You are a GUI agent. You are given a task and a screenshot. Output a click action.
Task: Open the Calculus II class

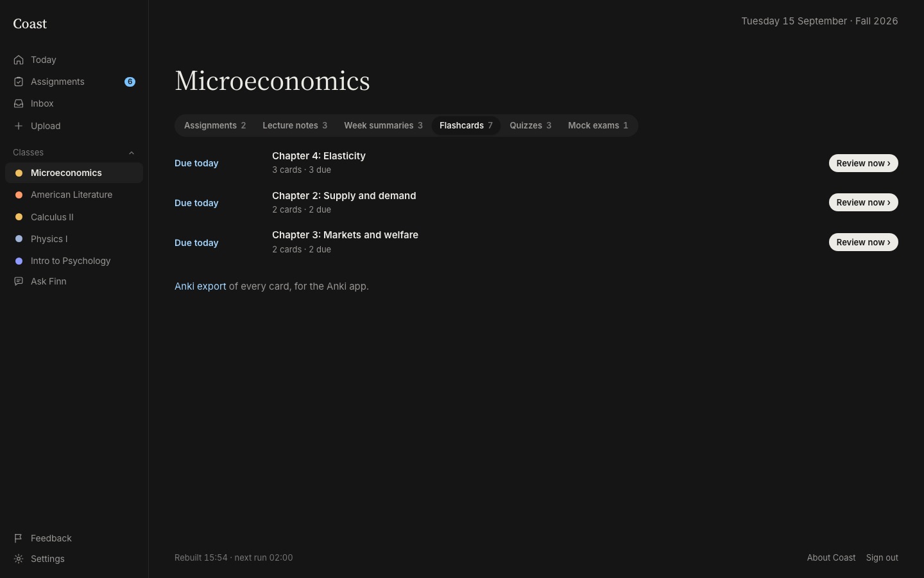pyautogui.click(x=74, y=217)
